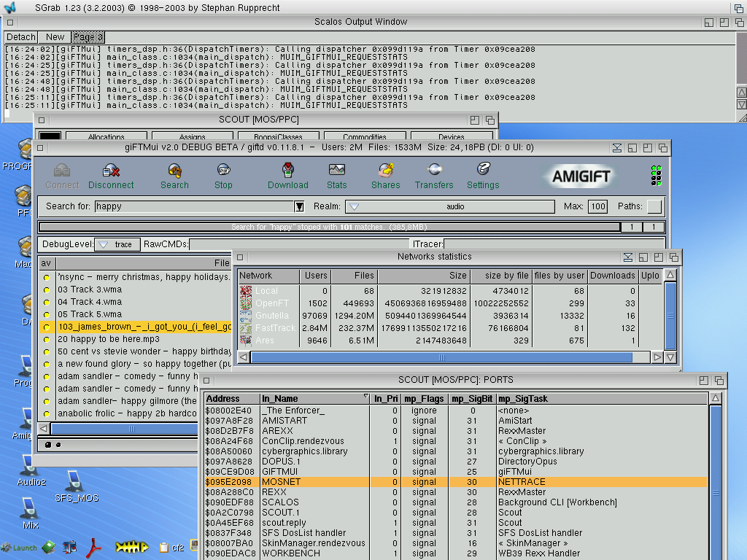Click the cf2 clipboard icon in the launch bar
The height and width of the screenshot is (560, 747).
164,548
